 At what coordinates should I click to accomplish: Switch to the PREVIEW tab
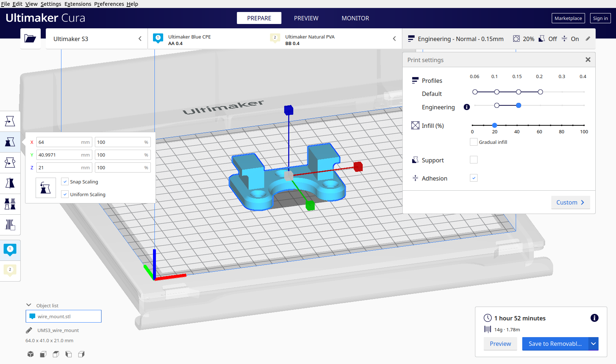(x=306, y=18)
